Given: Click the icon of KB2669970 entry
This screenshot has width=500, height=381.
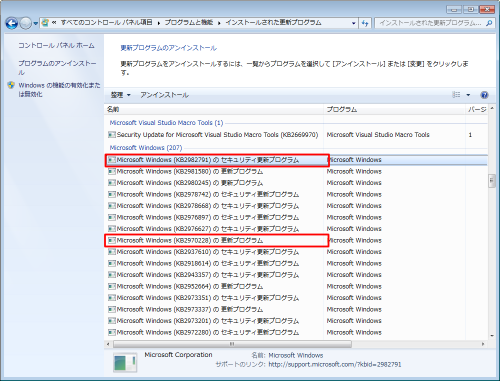Looking at the screenshot, I should click(x=112, y=135).
